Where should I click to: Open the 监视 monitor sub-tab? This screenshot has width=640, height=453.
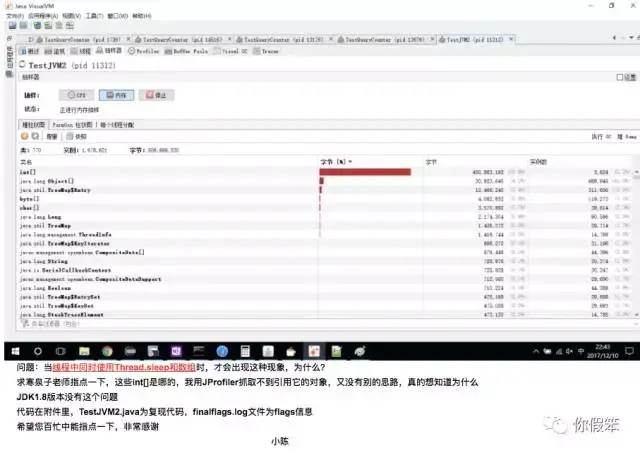click(x=55, y=51)
